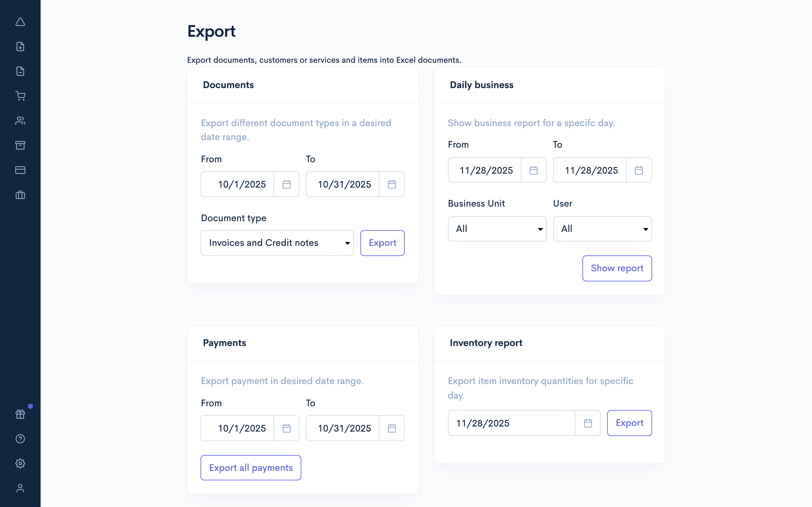Screen dimensions: 812x507
Task: Expand the User dropdown in Daily business
Action: [602, 228]
